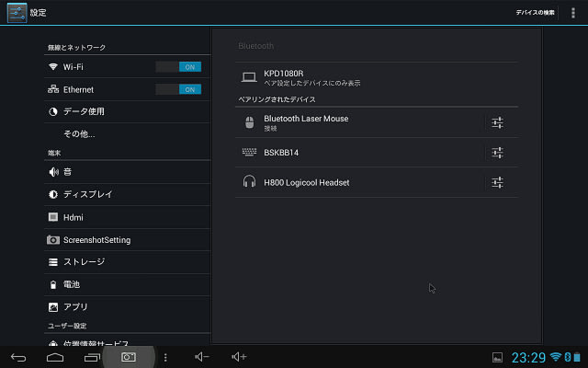The height and width of the screenshot is (368, 588).
Task: Open recent apps navigation icon
Action: 92,357
